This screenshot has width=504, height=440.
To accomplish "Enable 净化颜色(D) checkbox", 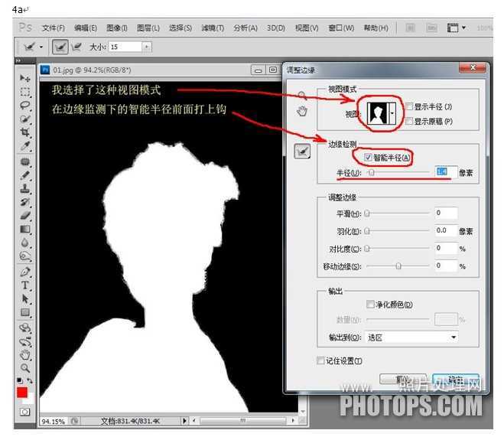I will 370,304.
